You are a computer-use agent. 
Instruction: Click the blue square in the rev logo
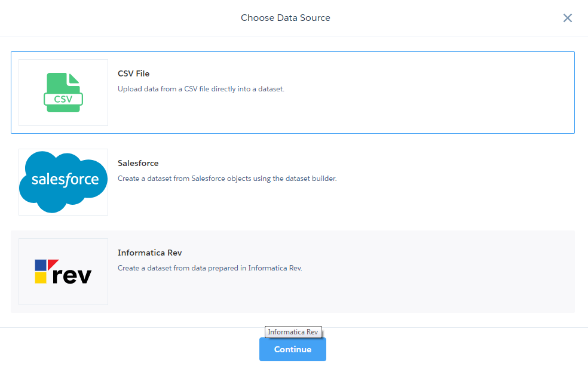[x=40, y=265]
